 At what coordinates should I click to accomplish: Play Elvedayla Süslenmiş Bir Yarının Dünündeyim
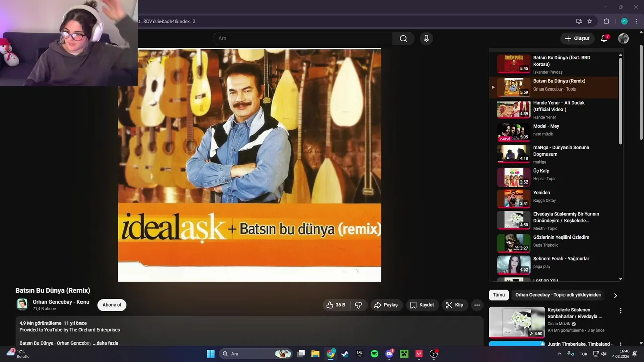(553, 220)
